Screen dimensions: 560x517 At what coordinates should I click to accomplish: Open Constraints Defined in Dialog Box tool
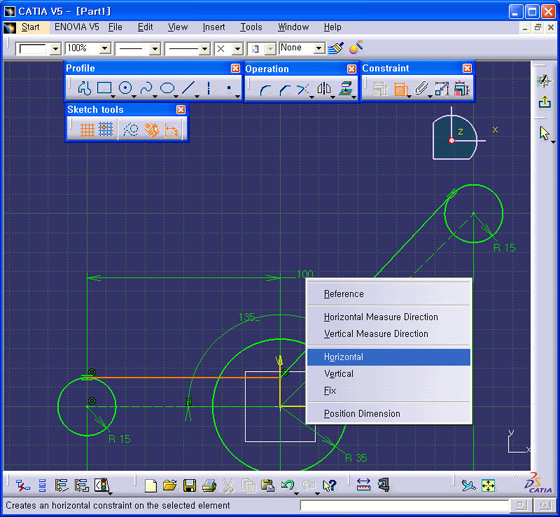380,89
